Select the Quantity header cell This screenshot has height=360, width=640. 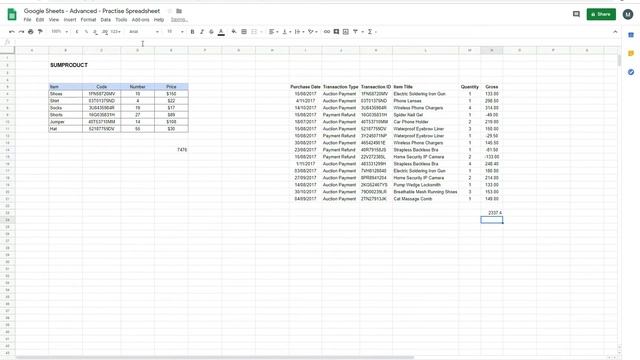tap(469, 87)
